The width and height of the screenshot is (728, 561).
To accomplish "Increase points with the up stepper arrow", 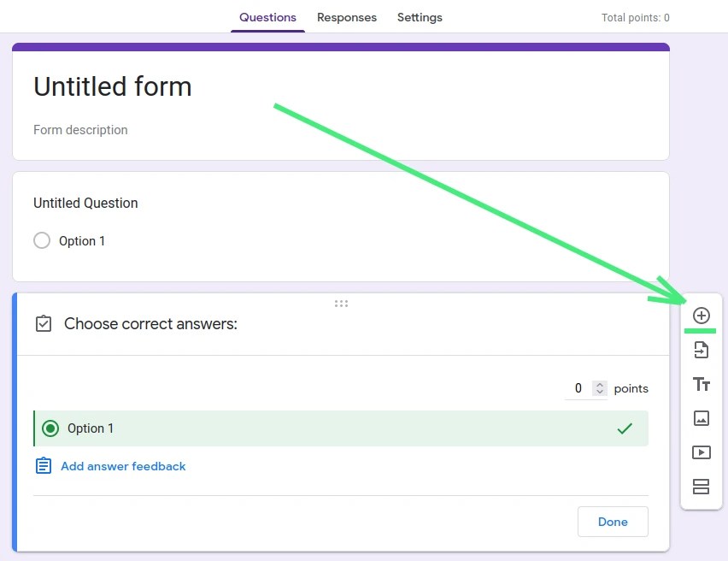I will (x=598, y=384).
